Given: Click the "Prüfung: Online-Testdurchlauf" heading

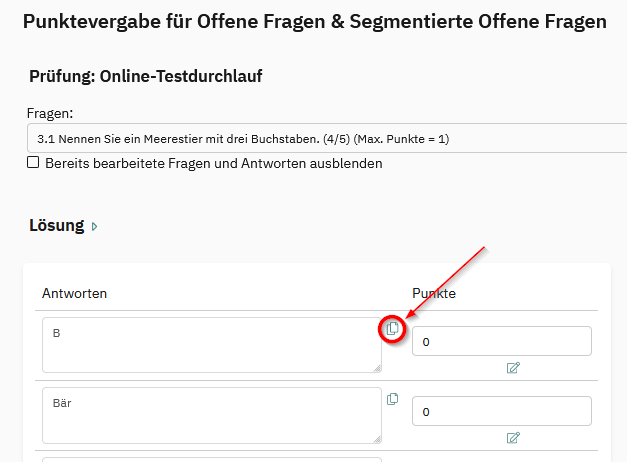Looking at the screenshot, I should tap(145, 76).
